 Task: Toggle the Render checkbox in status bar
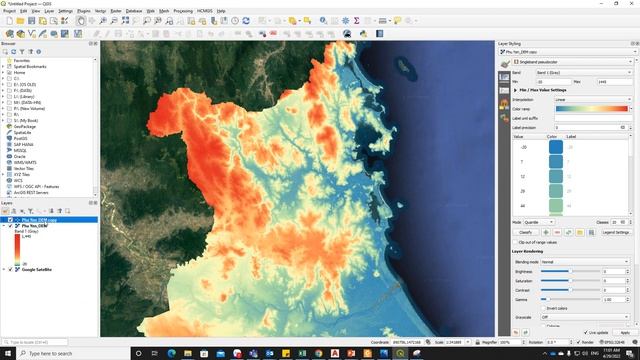[578, 342]
